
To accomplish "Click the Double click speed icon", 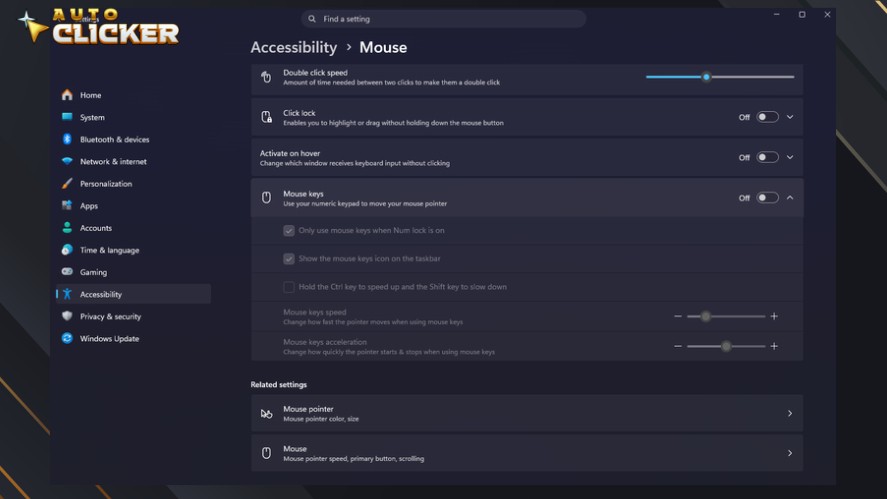I will [x=266, y=77].
